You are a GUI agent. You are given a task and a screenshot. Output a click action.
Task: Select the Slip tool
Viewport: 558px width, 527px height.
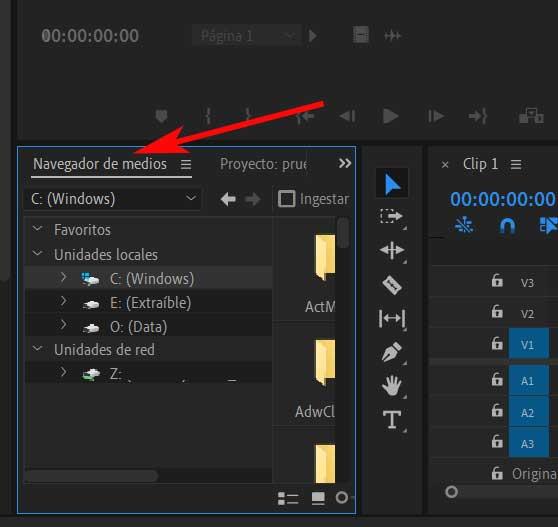[391, 318]
